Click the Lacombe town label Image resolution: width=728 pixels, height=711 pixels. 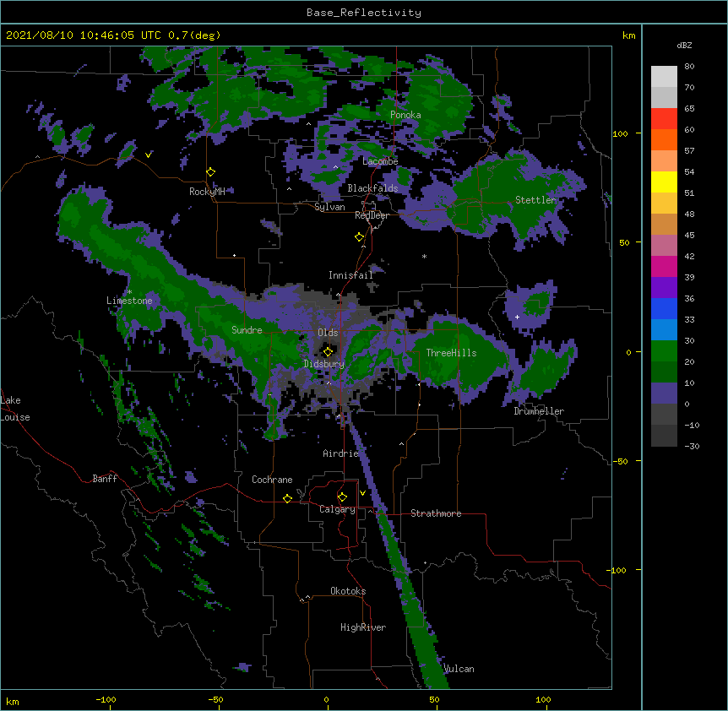(x=380, y=161)
